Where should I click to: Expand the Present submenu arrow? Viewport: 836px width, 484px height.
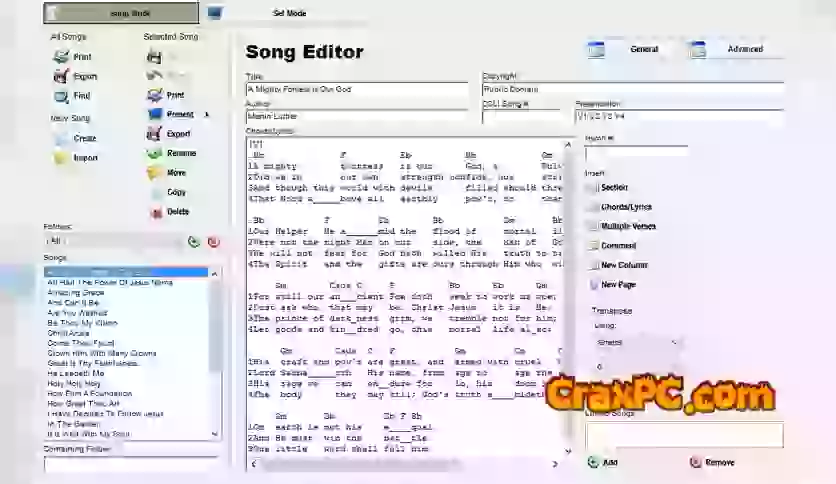pos(207,115)
